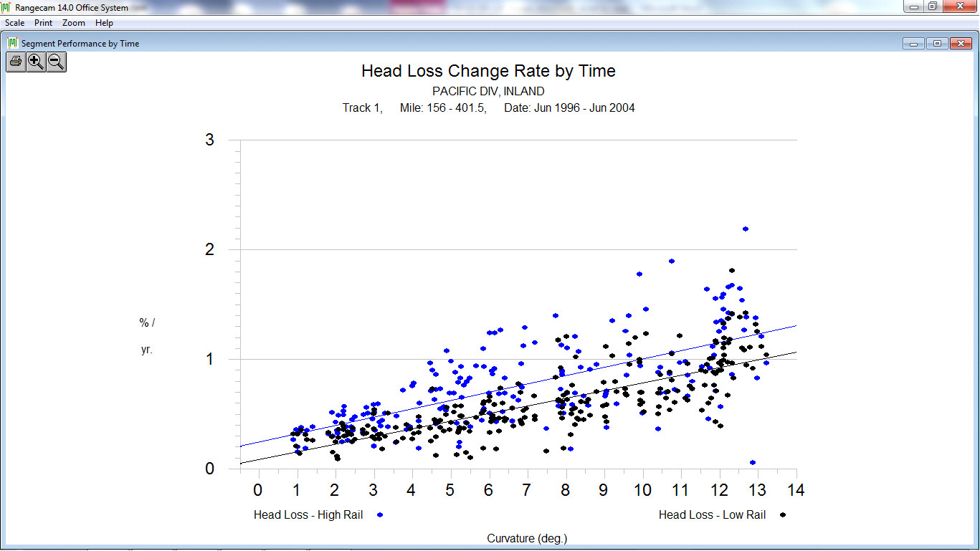The image size is (980, 551).
Task: Minimize the Segment Performance by Time window
Action: [913, 44]
